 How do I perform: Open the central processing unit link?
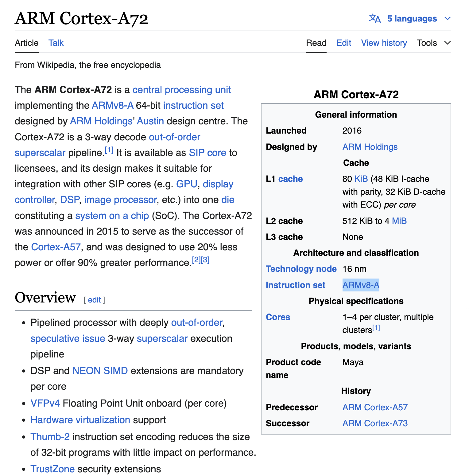click(x=181, y=90)
